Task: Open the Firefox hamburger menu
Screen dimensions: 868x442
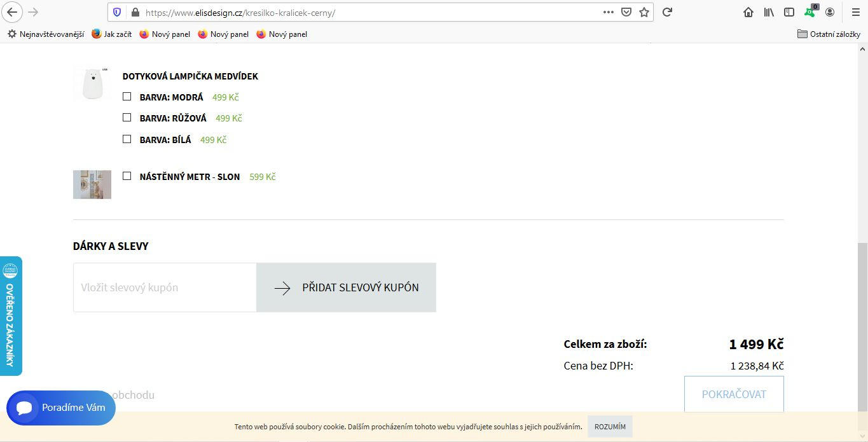Action: click(855, 12)
